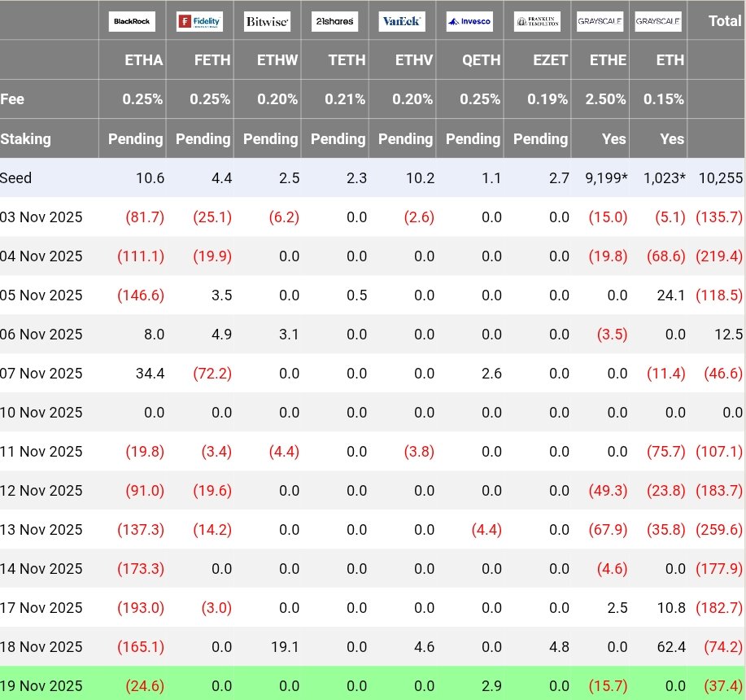Select the Franklin Templeton logo
This screenshot has width=746, height=700.
pyautogui.click(x=537, y=21)
